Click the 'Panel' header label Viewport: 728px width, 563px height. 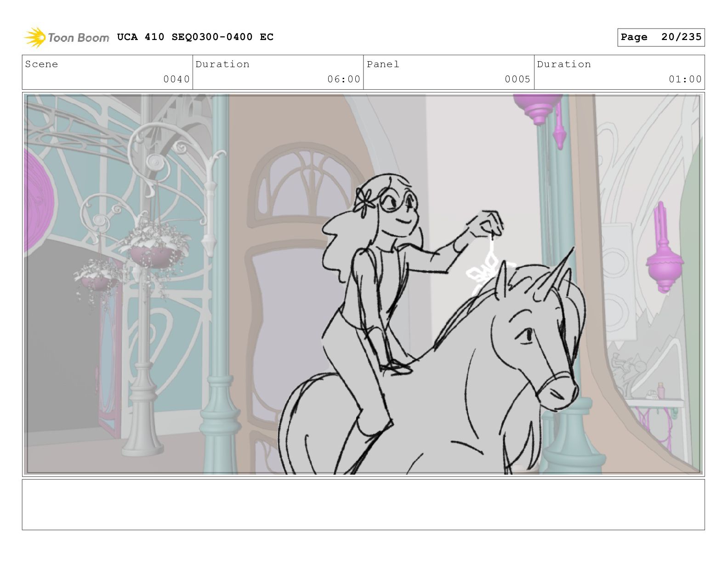click(383, 64)
